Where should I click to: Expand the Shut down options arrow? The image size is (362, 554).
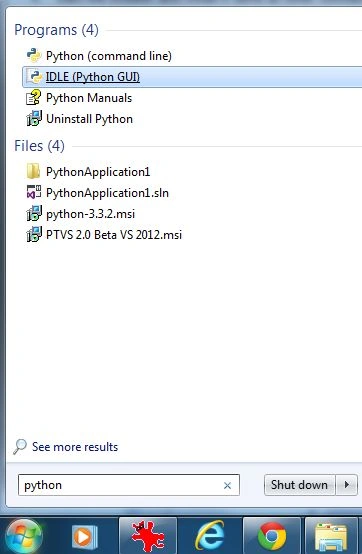[347, 485]
